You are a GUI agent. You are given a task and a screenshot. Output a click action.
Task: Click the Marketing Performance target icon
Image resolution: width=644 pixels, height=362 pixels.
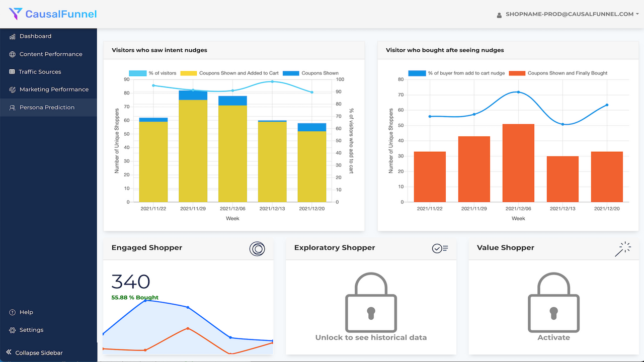pyautogui.click(x=13, y=89)
